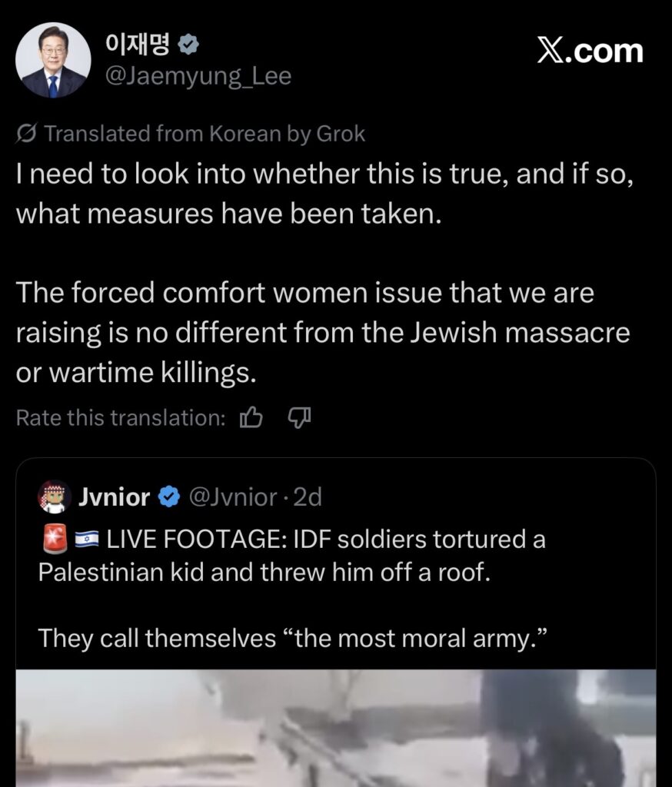Image resolution: width=672 pixels, height=787 pixels.
Task: Open the 이재명 profile picture
Action: coord(52,60)
